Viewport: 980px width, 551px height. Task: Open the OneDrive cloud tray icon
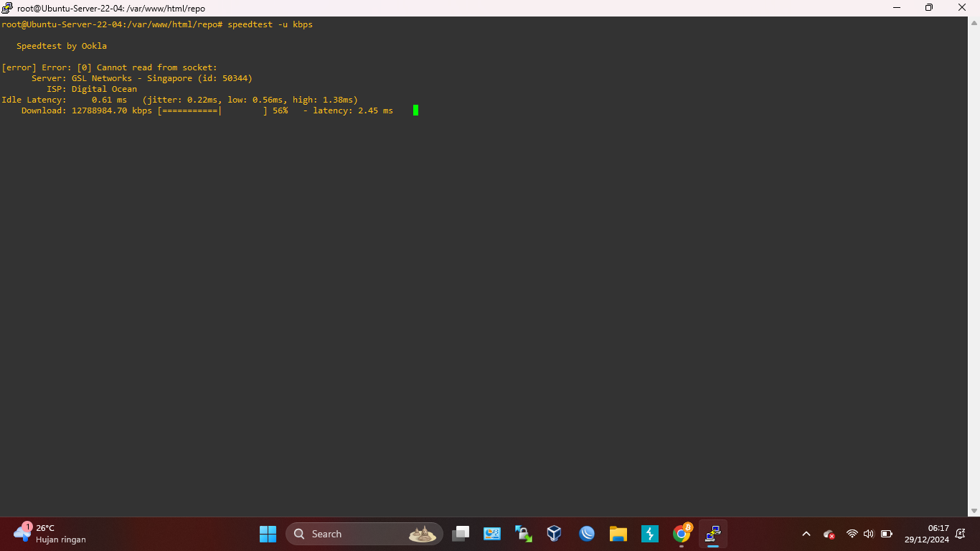tap(829, 534)
